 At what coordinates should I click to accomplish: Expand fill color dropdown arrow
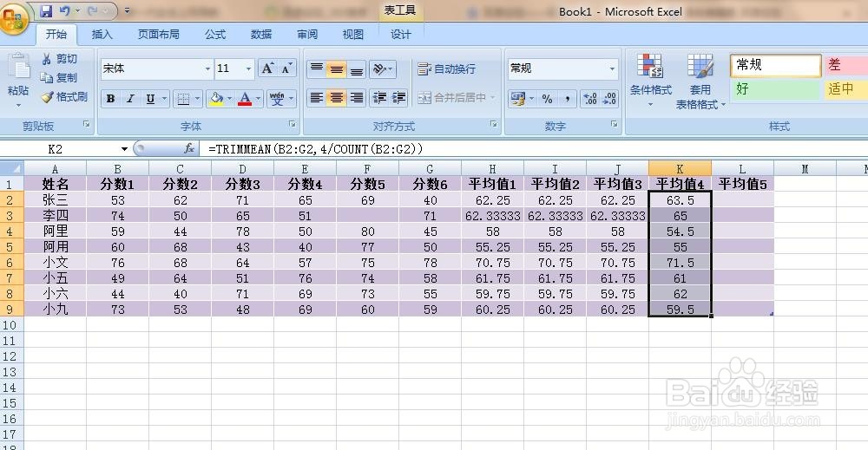click(x=229, y=98)
